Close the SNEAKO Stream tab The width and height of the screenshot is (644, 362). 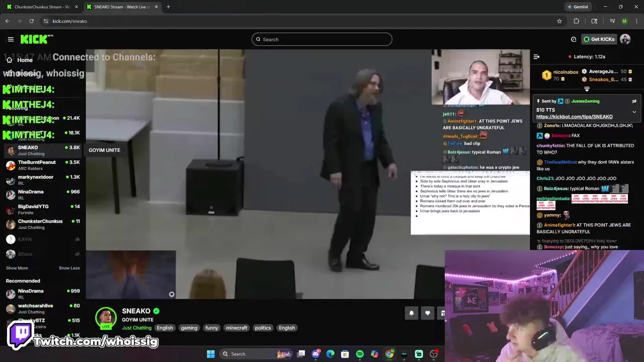click(x=156, y=7)
